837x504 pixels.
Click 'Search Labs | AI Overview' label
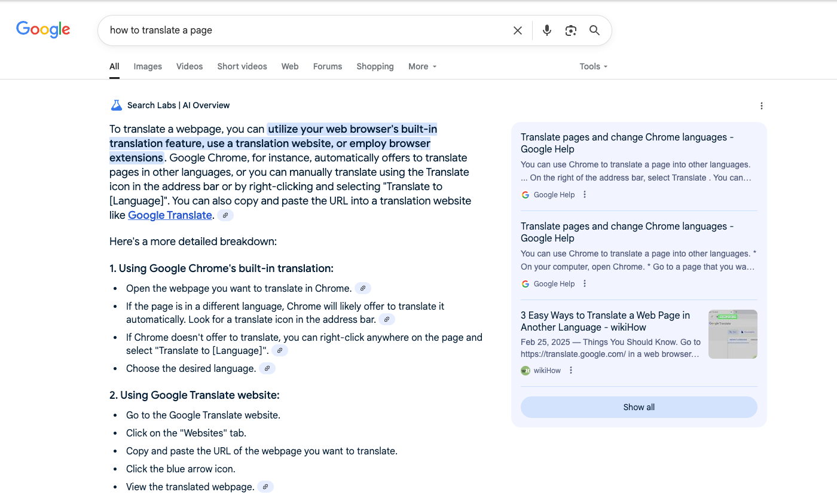pyautogui.click(x=178, y=105)
